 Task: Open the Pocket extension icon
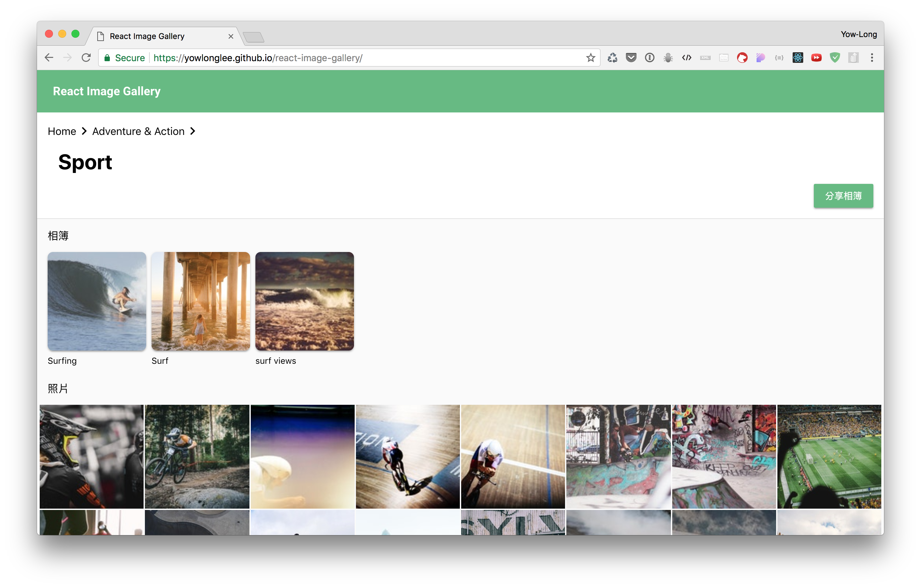coord(631,58)
